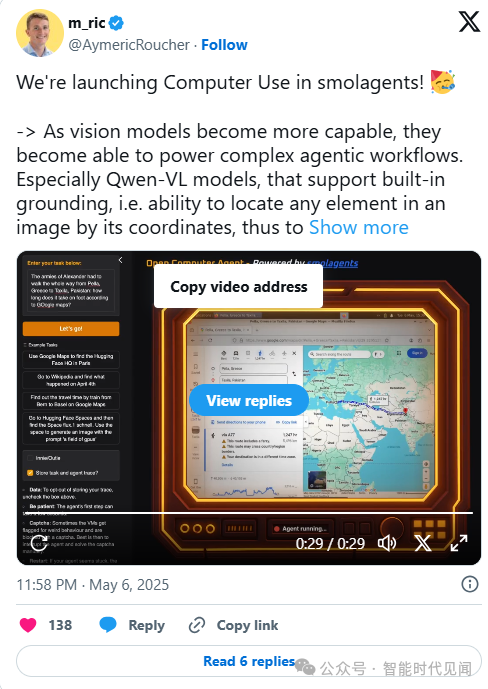The height and width of the screenshot is (689, 488).
Task: Open the 11:58 PM · May 6, 2025 timestamp
Action: (x=93, y=585)
